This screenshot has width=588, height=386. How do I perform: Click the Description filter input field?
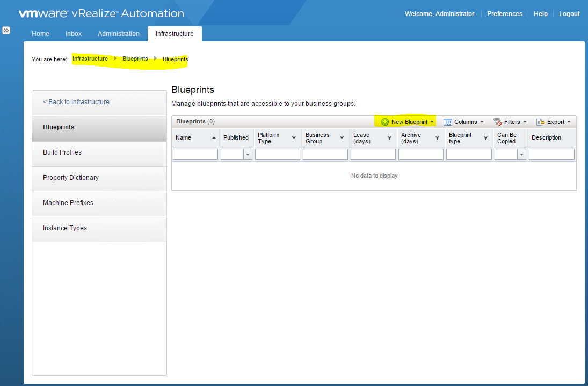coord(551,155)
